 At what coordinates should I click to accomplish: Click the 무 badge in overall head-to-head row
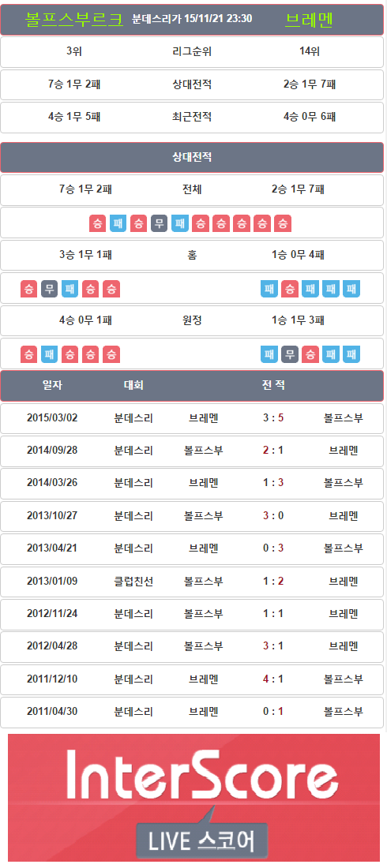159,223
